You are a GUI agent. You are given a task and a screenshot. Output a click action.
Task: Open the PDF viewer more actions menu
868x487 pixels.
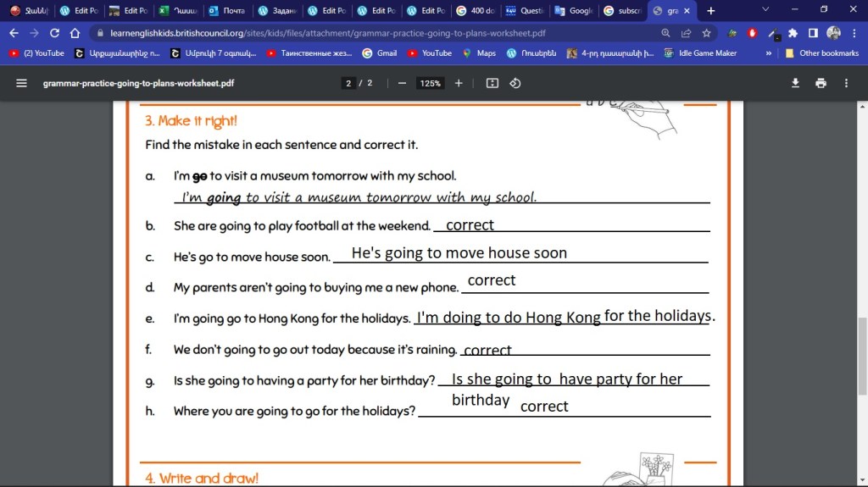846,83
